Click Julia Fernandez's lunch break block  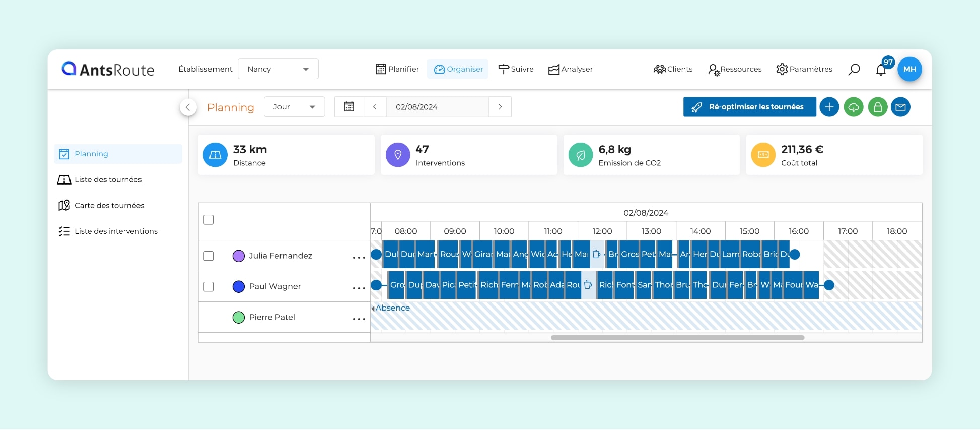(596, 255)
